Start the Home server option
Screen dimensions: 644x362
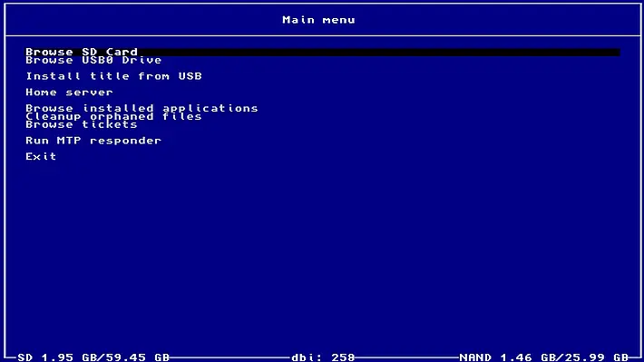coord(69,93)
